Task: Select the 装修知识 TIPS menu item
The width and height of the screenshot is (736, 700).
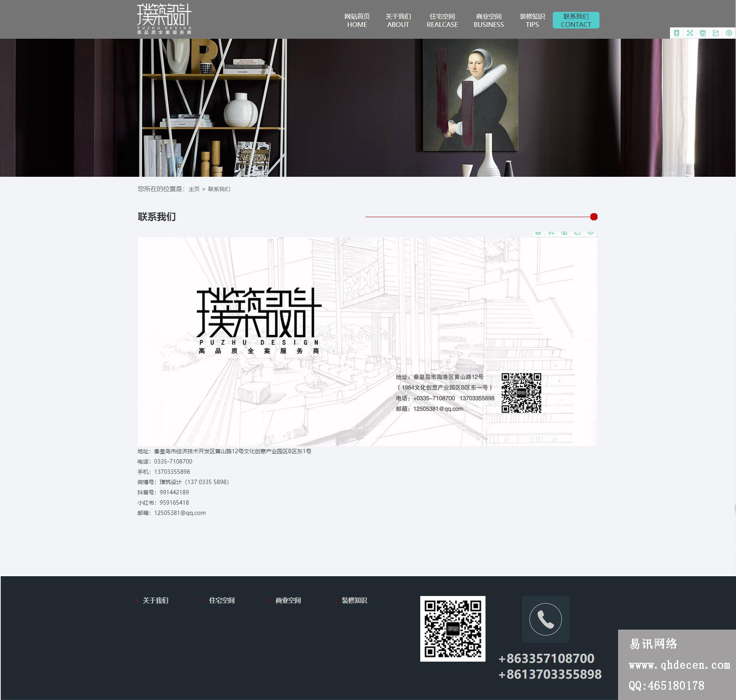Action: (532, 20)
